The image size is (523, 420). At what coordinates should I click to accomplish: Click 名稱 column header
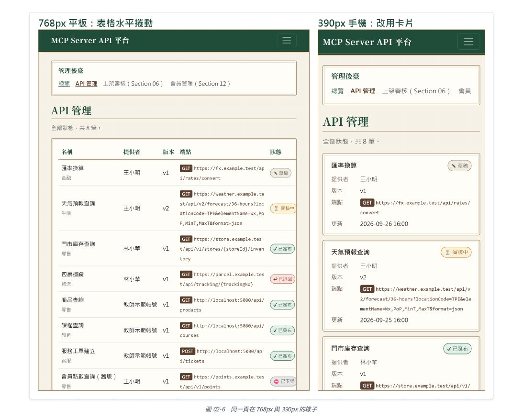pyautogui.click(x=67, y=152)
